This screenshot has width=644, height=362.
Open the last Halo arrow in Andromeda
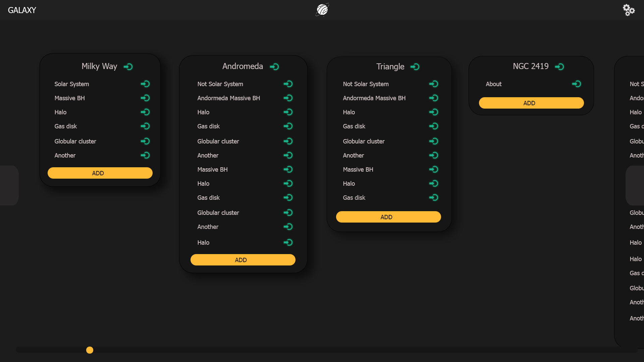288,242
